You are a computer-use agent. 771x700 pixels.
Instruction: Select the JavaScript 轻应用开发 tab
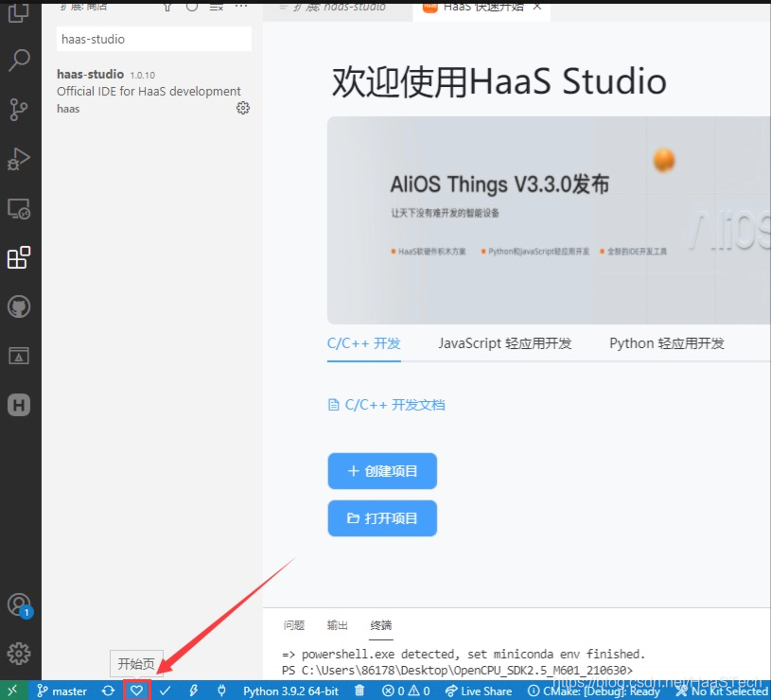[x=502, y=343]
